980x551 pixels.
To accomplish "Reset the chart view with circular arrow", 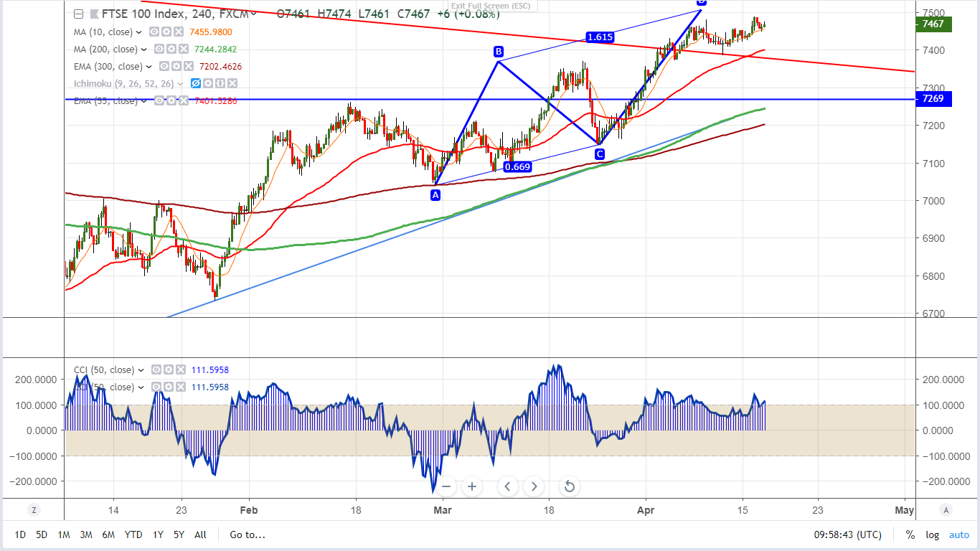I will coord(569,486).
